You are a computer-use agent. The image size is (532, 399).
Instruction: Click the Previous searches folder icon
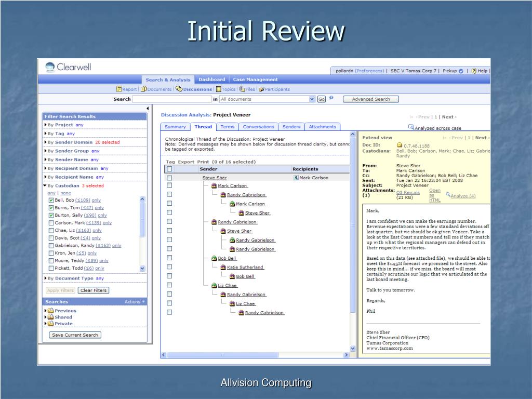point(50,311)
